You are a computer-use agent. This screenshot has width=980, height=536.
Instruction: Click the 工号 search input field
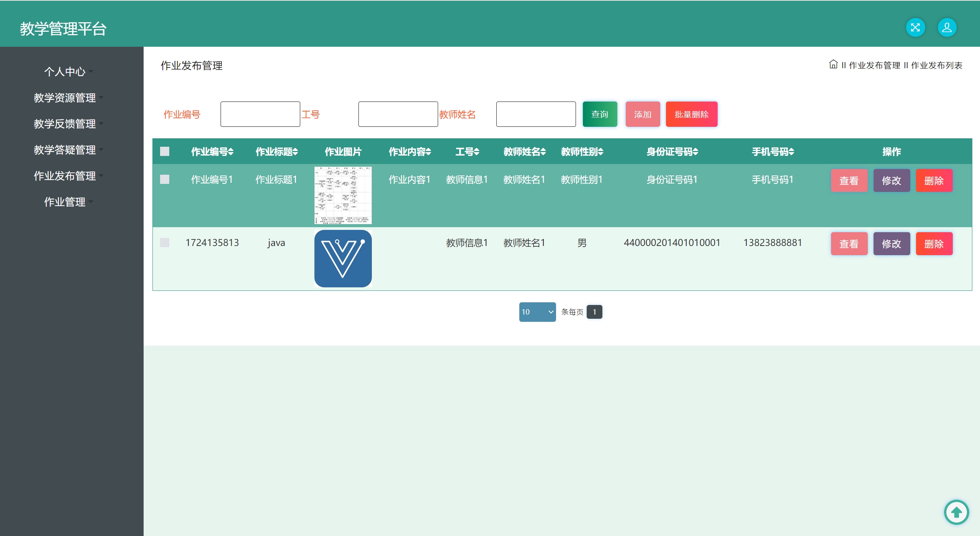point(398,114)
